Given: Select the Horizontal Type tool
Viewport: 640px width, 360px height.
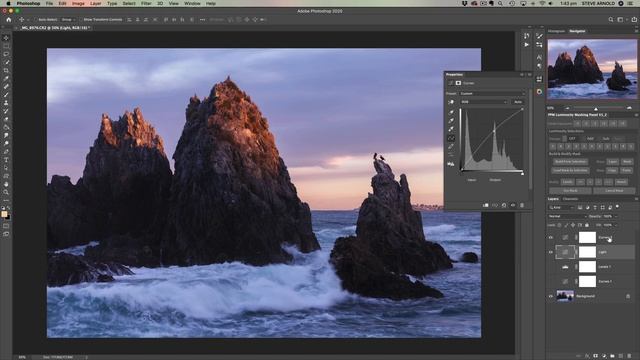Looking at the screenshot, I should 6,160.
